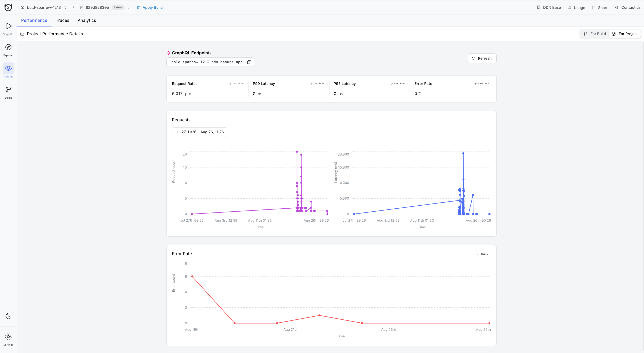The height and width of the screenshot is (353, 644).
Task: Click the peak point on latency chart
Action: point(463,153)
